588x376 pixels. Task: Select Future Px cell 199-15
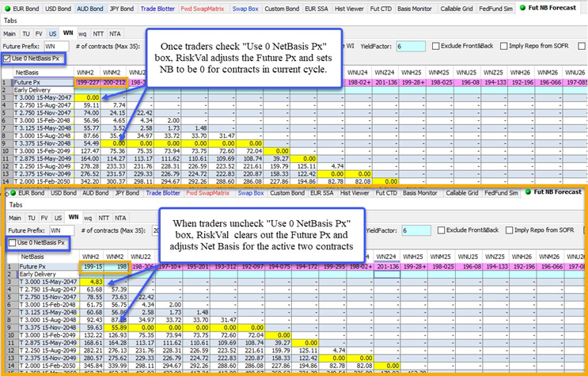pyautogui.click(x=93, y=267)
